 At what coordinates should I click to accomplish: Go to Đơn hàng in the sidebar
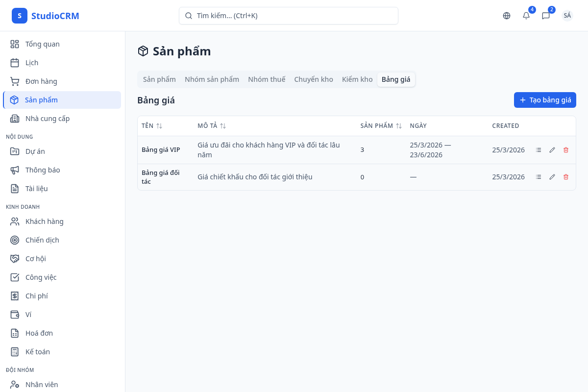click(x=41, y=81)
